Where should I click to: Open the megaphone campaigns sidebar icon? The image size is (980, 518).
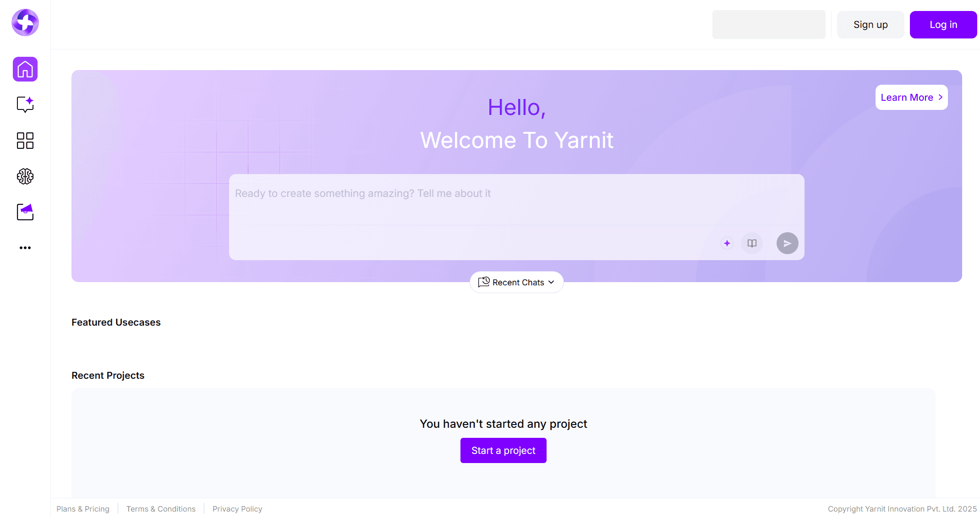click(x=25, y=212)
